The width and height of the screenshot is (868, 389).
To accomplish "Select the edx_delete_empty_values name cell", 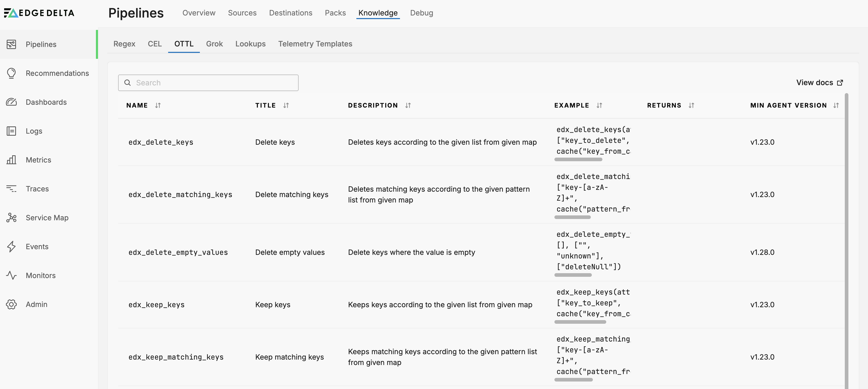I will click(x=178, y=253).
